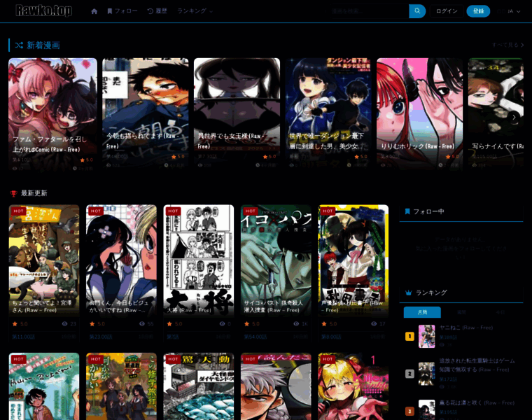The height and width of the screenshot is (420, 532).
Task: Open the Killer idol cover in second row
Action: [353, 386]
